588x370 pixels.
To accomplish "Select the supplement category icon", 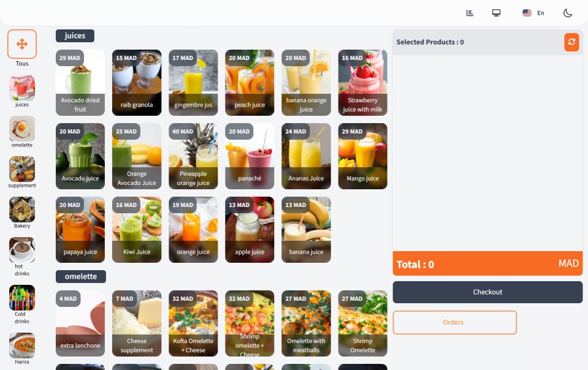I will (22, 169).
